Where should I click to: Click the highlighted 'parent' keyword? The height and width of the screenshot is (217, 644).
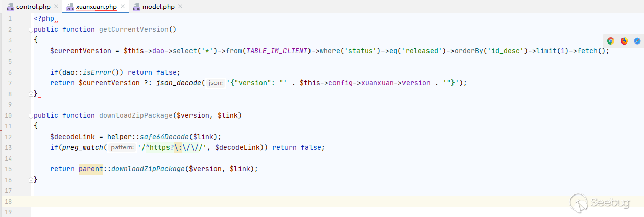point(91,169)
